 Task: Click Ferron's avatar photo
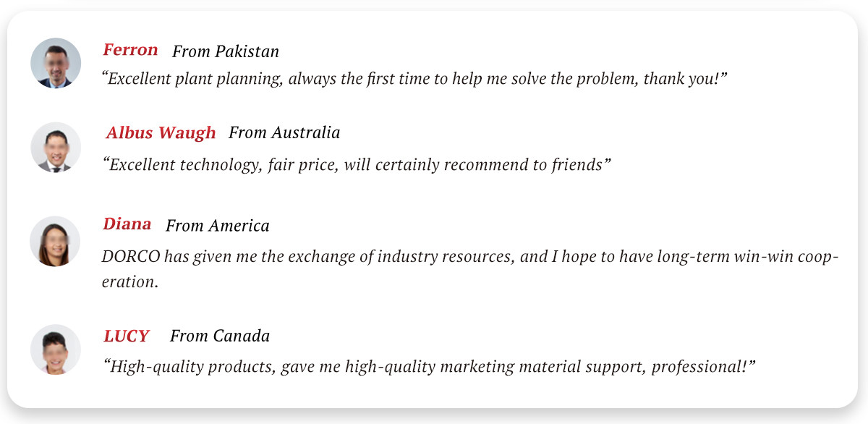click(x=56, y=64)
